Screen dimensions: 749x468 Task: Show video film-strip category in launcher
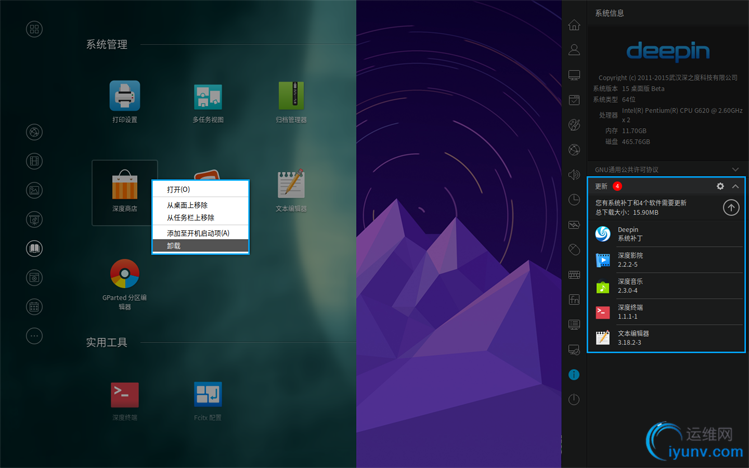pyautogui.click(x=34, y=161)
